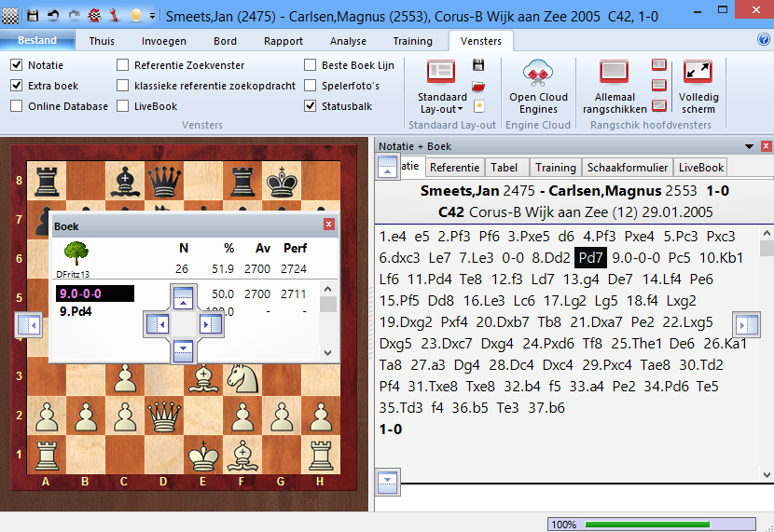Click Allemaal rangschikken icon
This screenshot has width=774, height=532.
point(614,72)
